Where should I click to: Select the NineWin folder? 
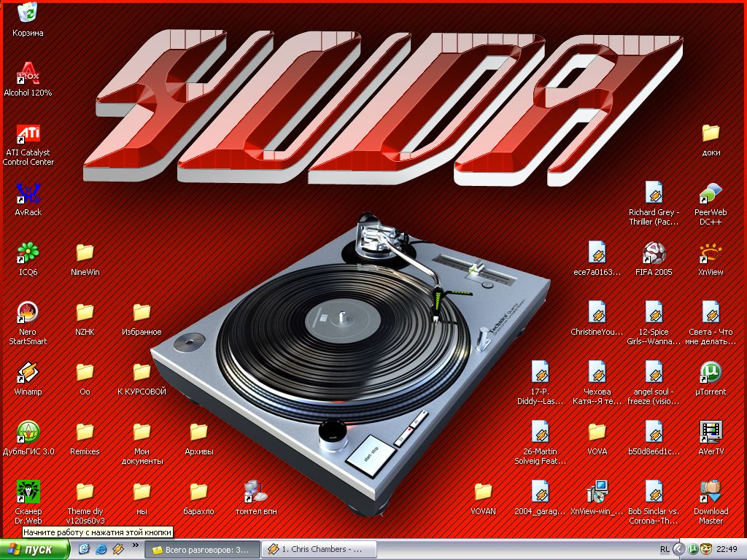(x=85, y=259)
